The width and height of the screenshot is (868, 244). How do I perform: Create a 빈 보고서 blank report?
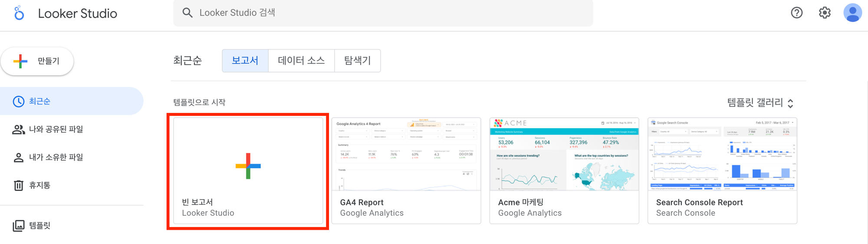[x=248, y=171]
